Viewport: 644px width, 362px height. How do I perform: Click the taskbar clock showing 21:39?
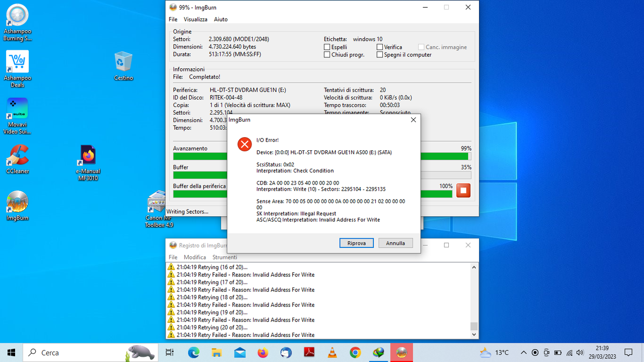point(602,352)
